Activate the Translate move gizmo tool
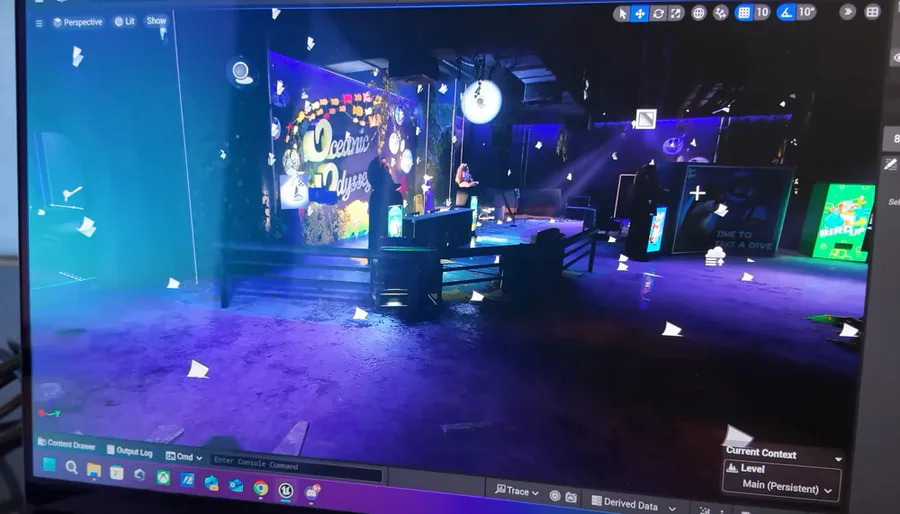The height and width of the screenshot is (514, 900). 640,13
